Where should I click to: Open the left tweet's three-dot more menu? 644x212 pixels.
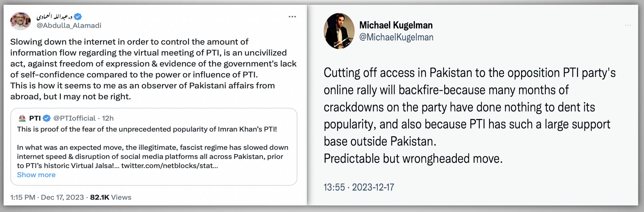point(292,17)
